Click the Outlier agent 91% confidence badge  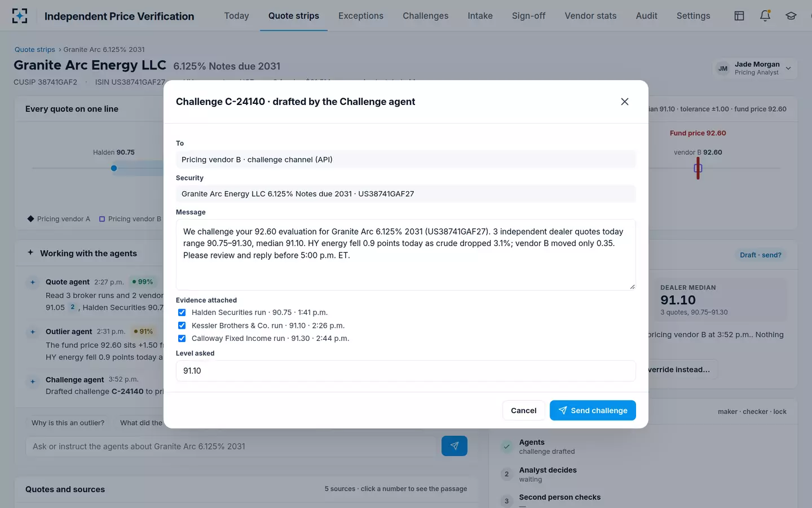pyautogui.click(x=143, y=331)
